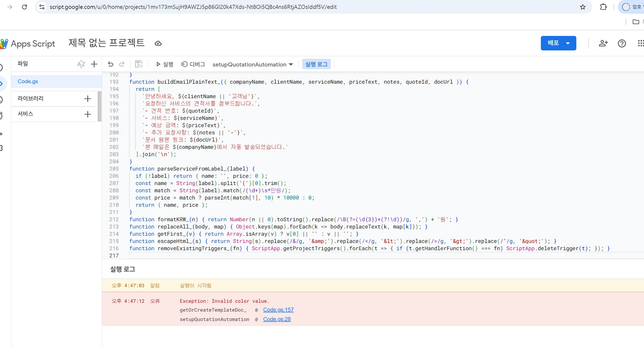Add a library with plus icon

(88, 99)
